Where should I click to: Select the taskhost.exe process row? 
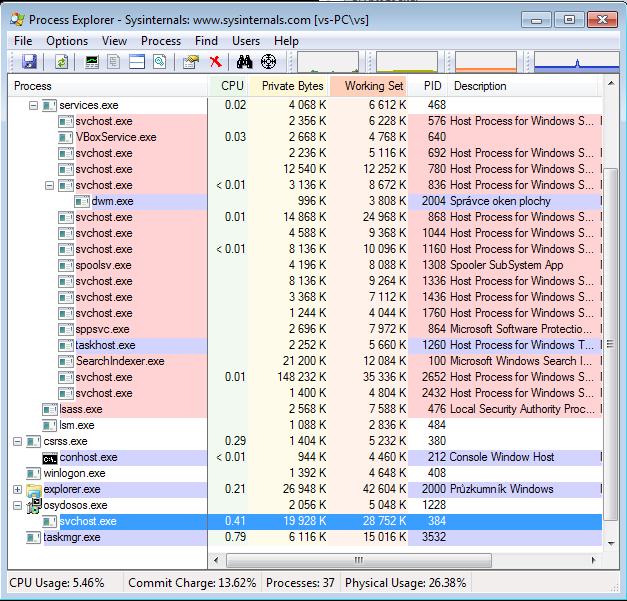(x=305, y=345)
